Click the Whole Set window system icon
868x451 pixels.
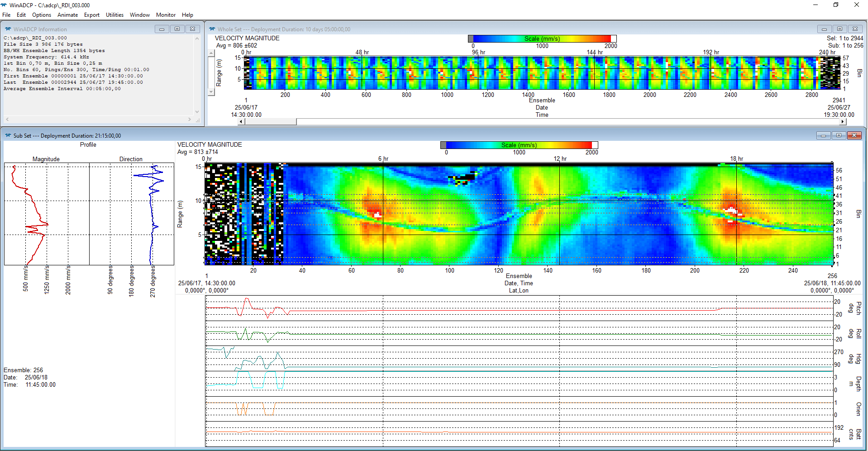[212, 29]
